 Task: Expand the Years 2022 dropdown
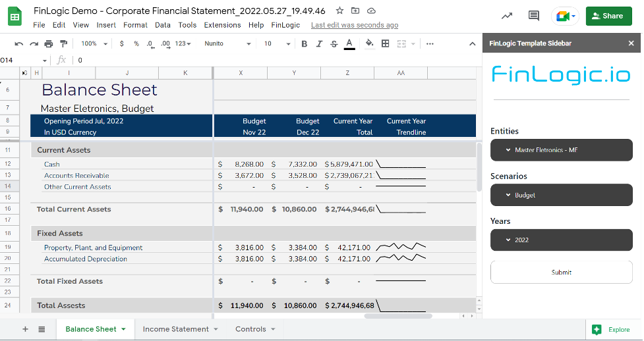(x=562, y=240)
